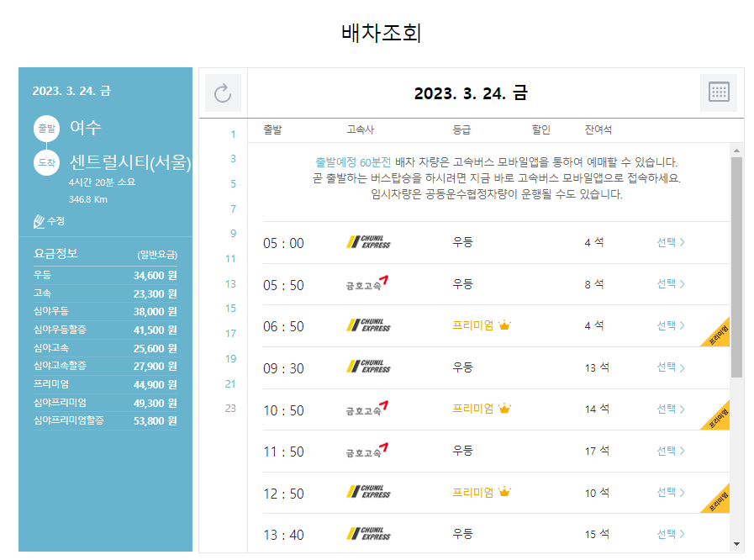754x560 pixels.
Task: Click the premium crown icon on 12:50 row
Action: 504,492
